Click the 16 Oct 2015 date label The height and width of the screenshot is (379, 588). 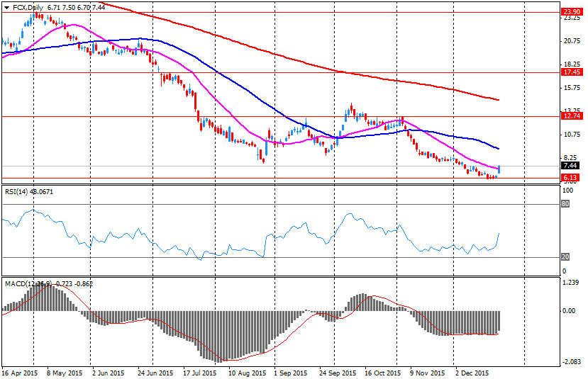pyautogui.click(x=382, y=373)
